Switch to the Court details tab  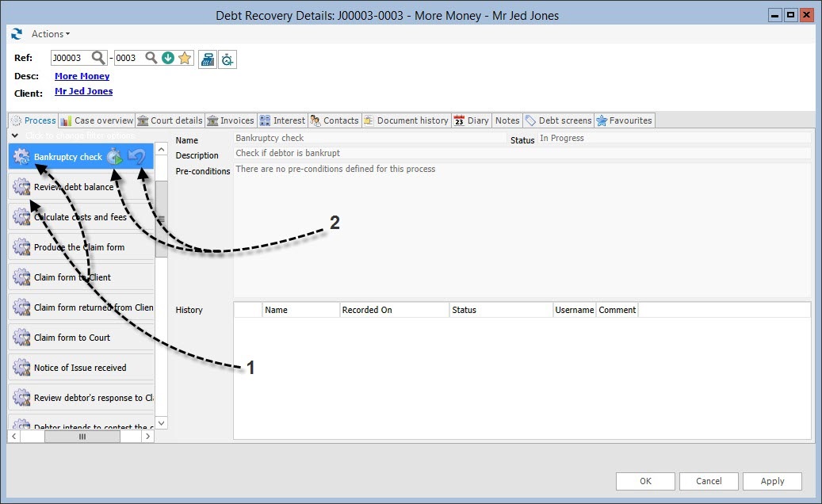point(170,120)
